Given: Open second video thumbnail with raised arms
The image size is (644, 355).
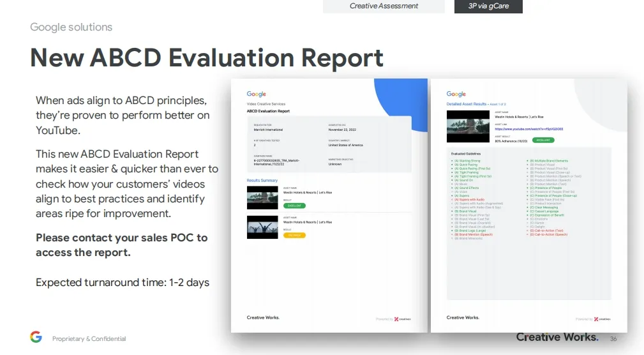Looking at the screenshot, I should pyautogui.click(x=263, y=227).
